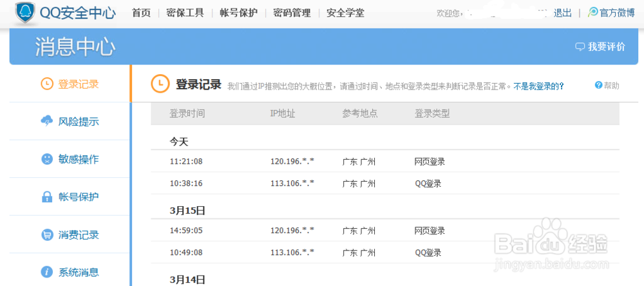This screenshot has width=644, height=286.
Task: Click the shopping cart icon for 消费记录
Action: pyautogui.click(x=47, y=234)
